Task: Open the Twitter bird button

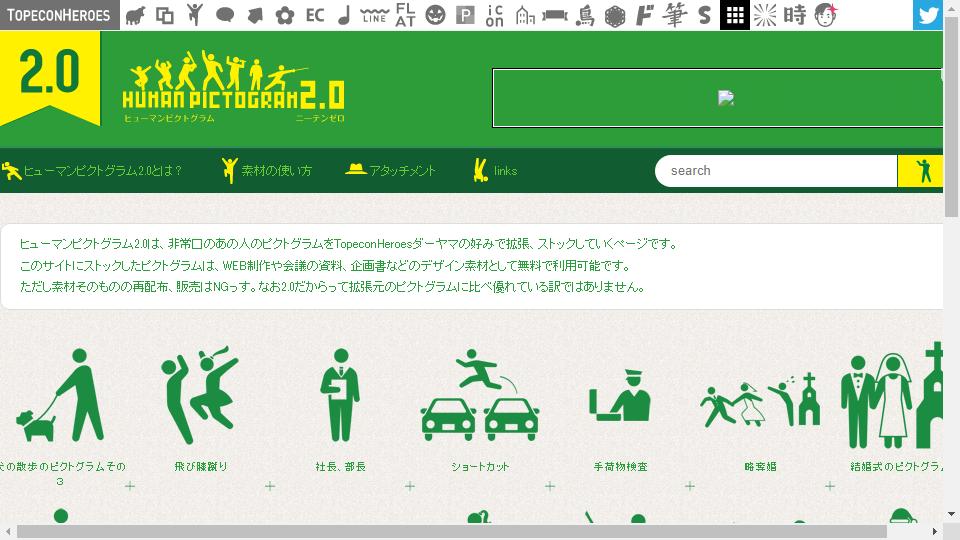Action: (x=928, y=15)
